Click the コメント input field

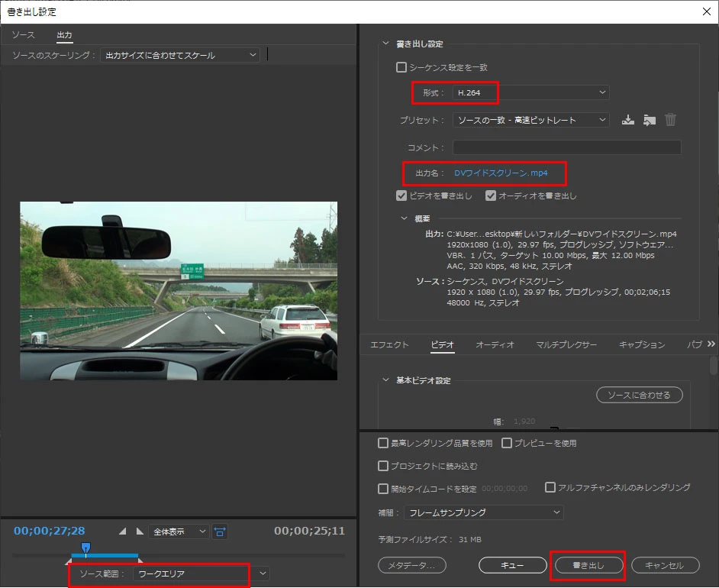tap(567, 147)
